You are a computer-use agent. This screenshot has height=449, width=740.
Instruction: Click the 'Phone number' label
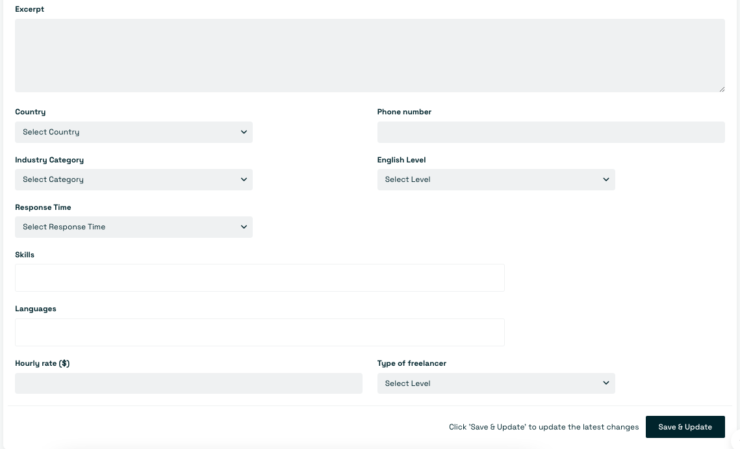coord(404,112)
